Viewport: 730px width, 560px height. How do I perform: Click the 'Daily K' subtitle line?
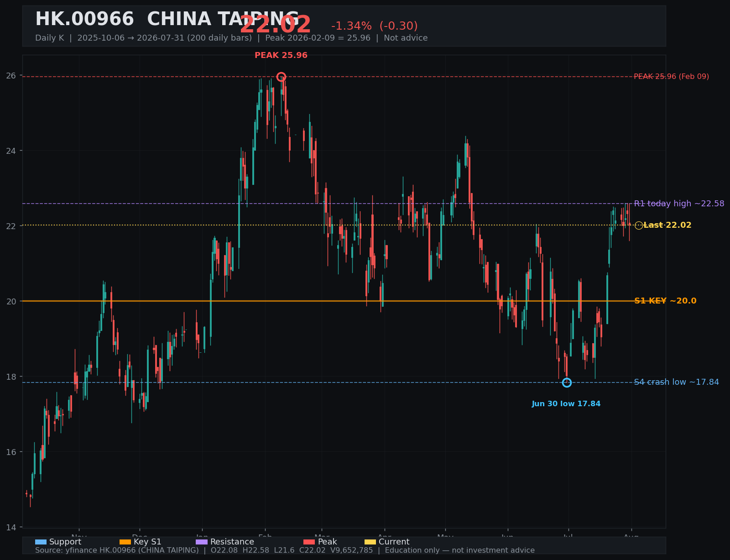(x=231, y=38)
